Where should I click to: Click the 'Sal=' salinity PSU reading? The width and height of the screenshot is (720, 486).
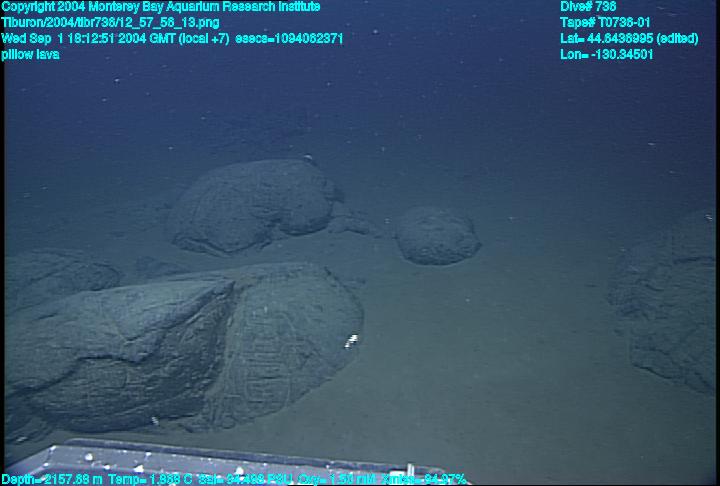click(x=246, y=480)
